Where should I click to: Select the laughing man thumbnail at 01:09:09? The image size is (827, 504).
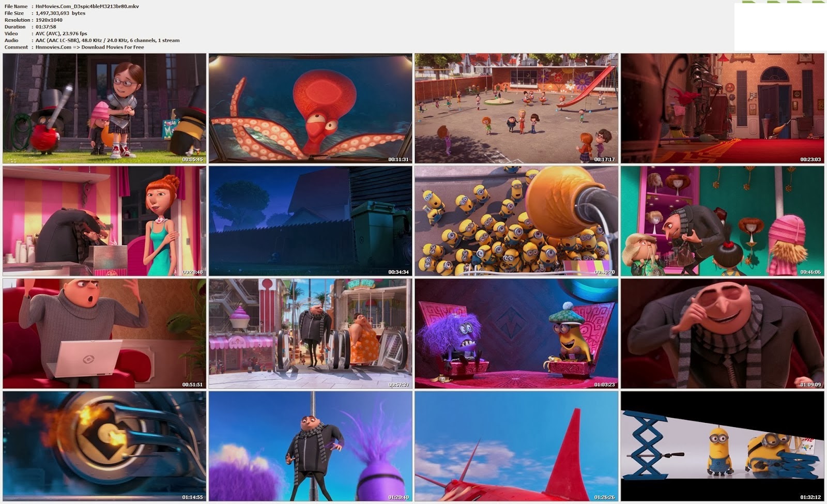pos(723,334)
